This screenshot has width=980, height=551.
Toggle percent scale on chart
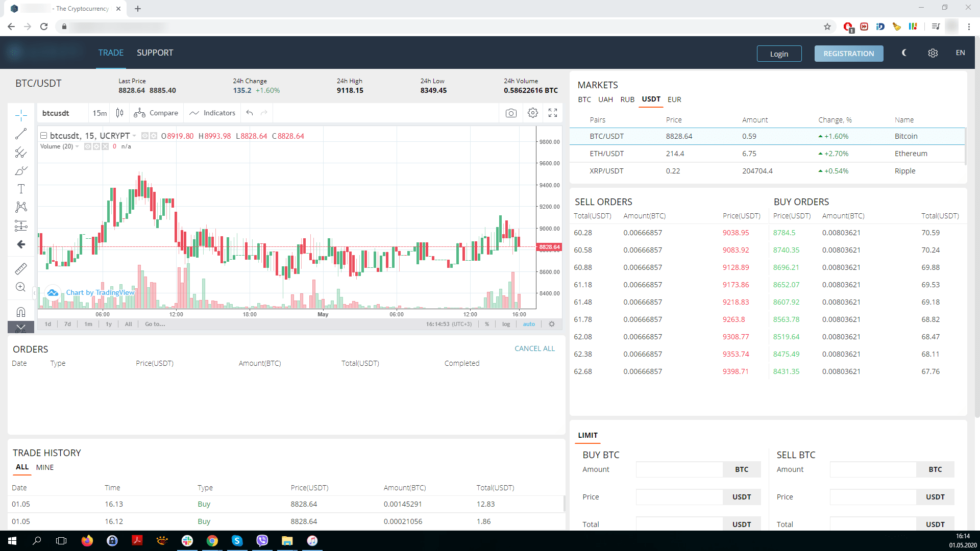(487, 324)
